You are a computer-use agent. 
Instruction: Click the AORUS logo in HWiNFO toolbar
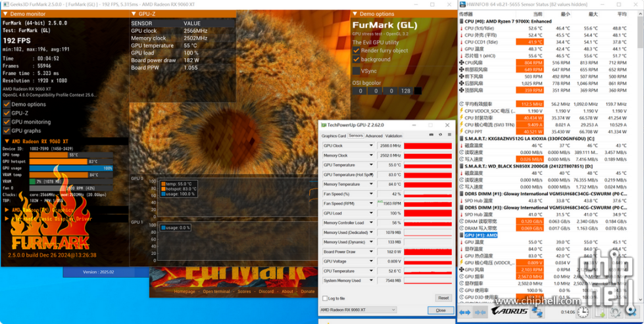pyautogui.click(x=509, y=311)
